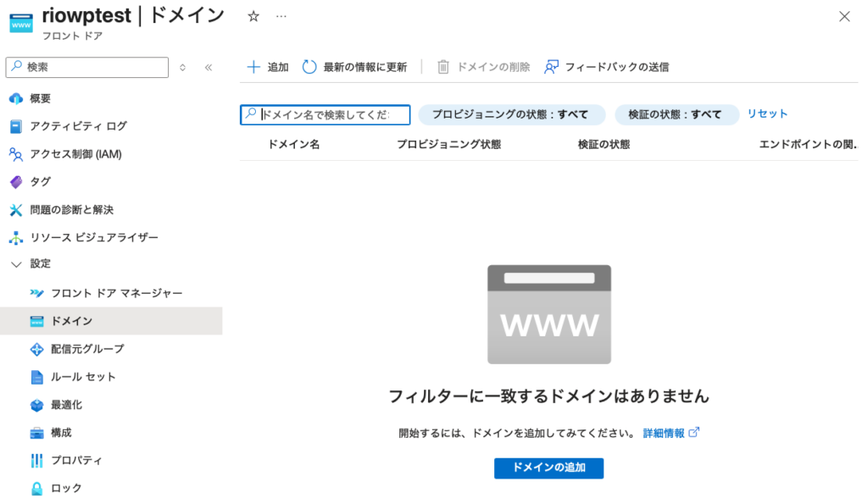Click the ルール セット document icon
This screenshot has height=504, width=868.
pyautogui.click(x=36, y=377)
